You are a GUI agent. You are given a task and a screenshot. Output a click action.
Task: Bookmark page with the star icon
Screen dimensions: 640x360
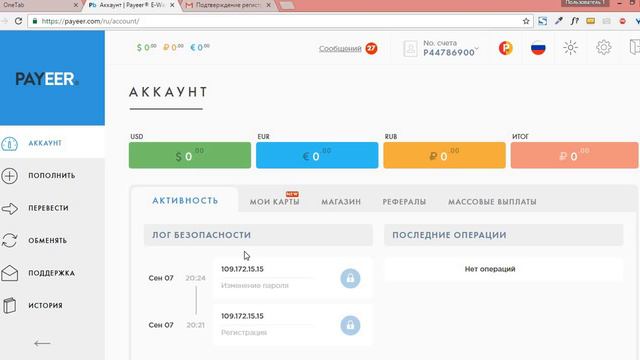coord(526,21)
